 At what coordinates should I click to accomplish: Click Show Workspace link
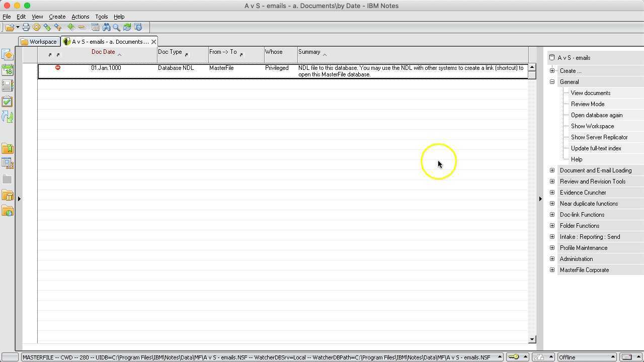pos(593,126)
